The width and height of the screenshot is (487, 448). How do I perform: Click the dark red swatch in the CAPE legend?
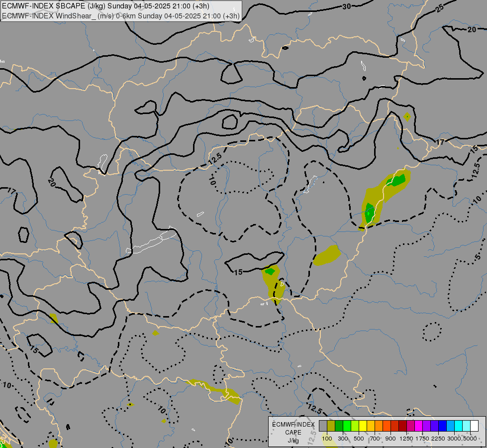coord(402,426)
